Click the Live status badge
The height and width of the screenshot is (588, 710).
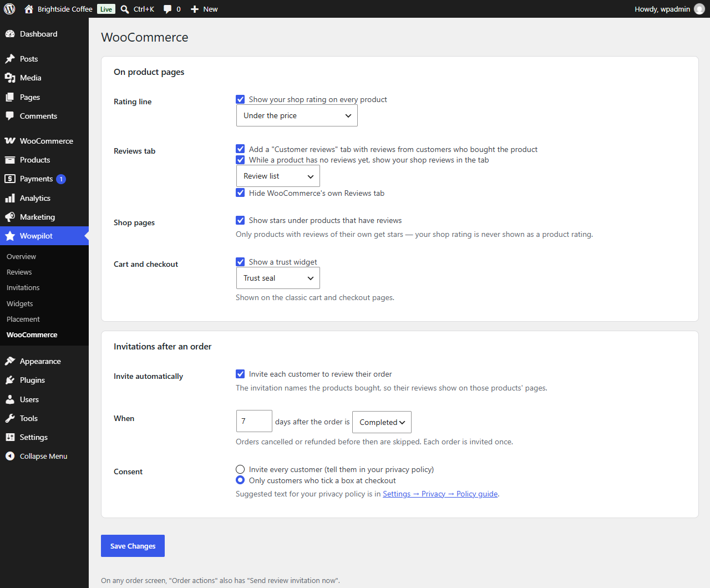point(106,9)
